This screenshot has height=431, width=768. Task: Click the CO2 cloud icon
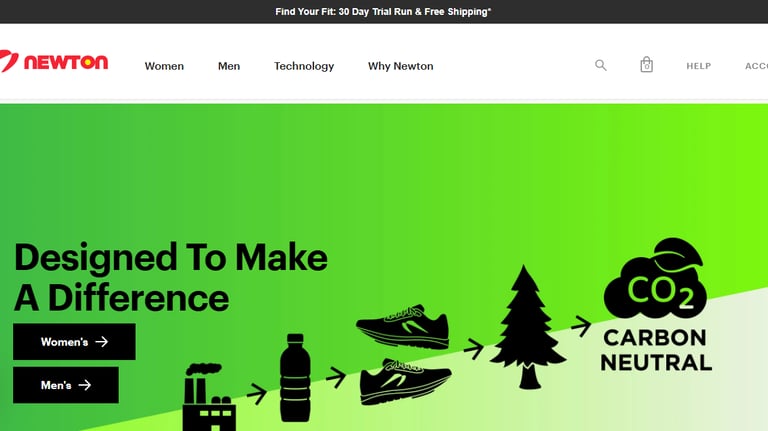655,279
